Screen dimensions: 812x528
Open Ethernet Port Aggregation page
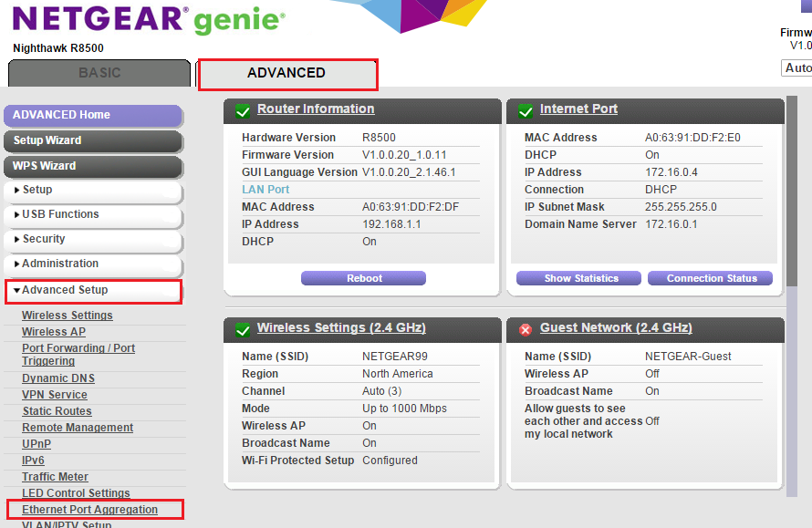click(90, 510)
